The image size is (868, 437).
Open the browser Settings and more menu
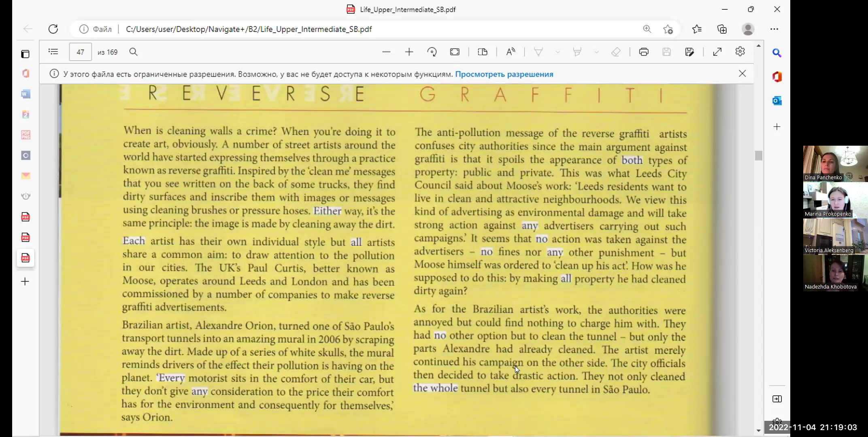[774, 29]
